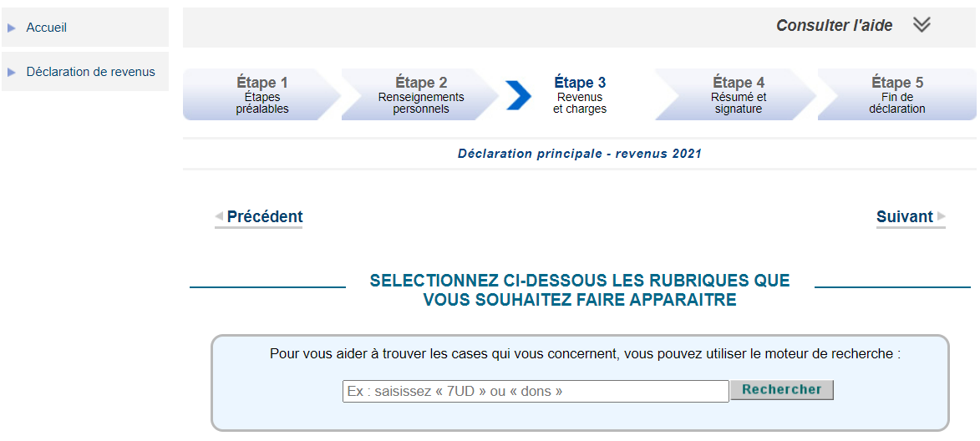Click the SELECTIONNEZ CI-DESSOUS LES RUBRIQUES heading
The image size is (980, 441).
(x=579, y=290)
